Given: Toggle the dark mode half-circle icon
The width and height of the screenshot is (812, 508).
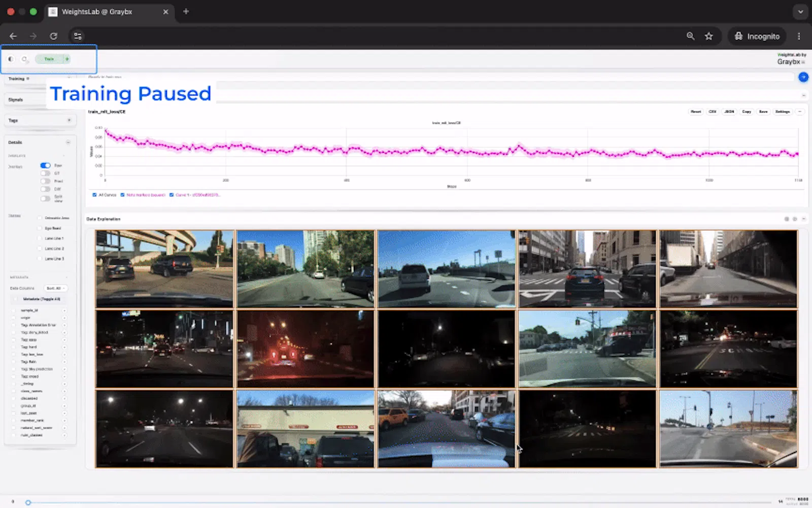Looking at the screenshot, I should [11, 59].
